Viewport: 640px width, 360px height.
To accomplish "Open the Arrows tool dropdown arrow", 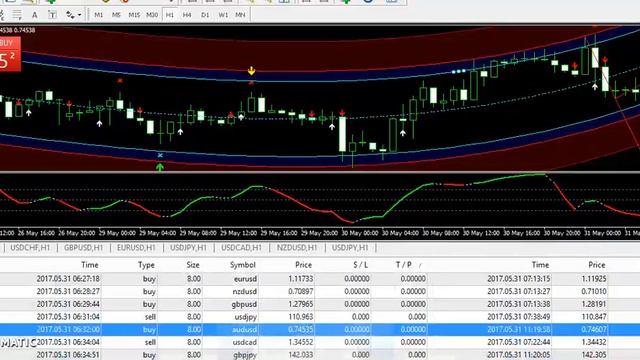I will tap(79, 15).
